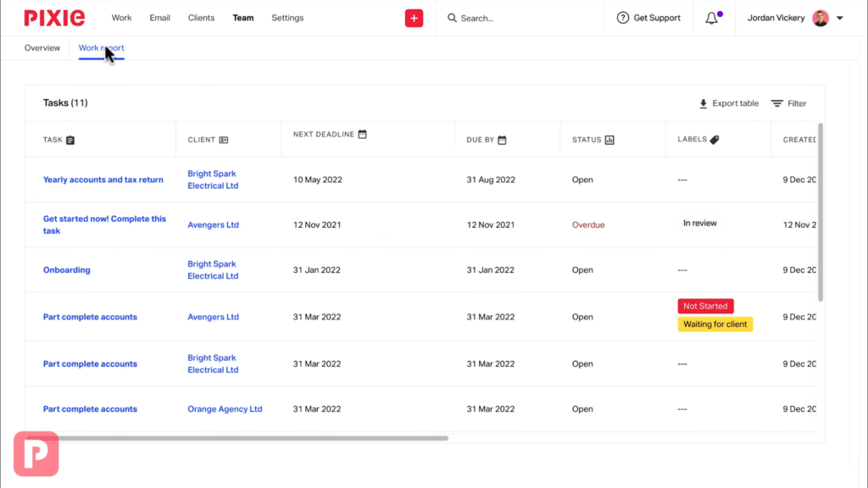Screen dimensions: 868x488
Task: Click the Status column chart icon
Action: coord(609,140)
